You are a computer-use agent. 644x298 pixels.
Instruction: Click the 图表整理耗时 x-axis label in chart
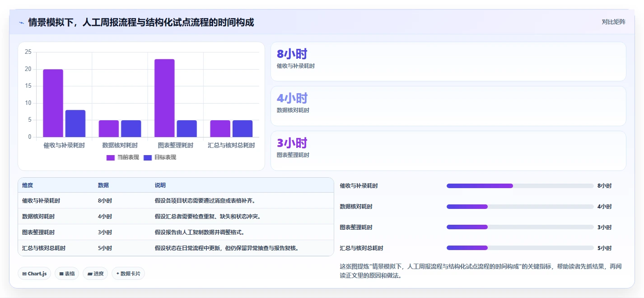click(176, 146)
